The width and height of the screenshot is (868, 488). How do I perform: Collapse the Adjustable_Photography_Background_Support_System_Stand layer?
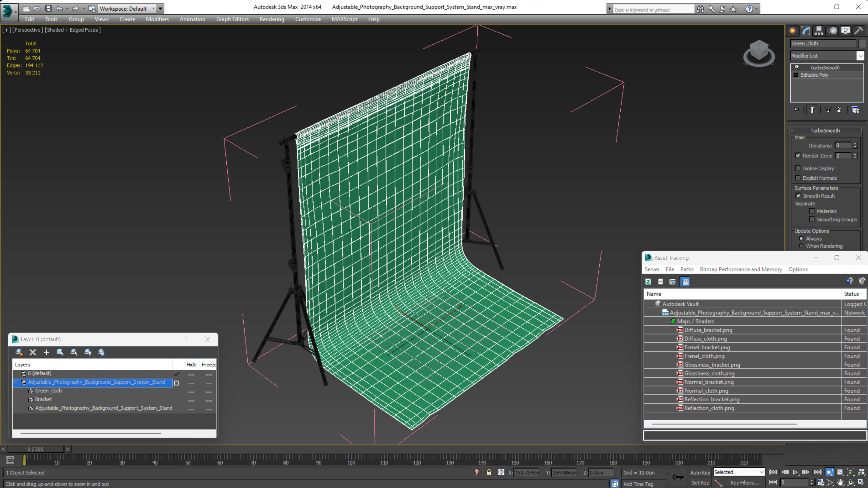coord(16,382)
